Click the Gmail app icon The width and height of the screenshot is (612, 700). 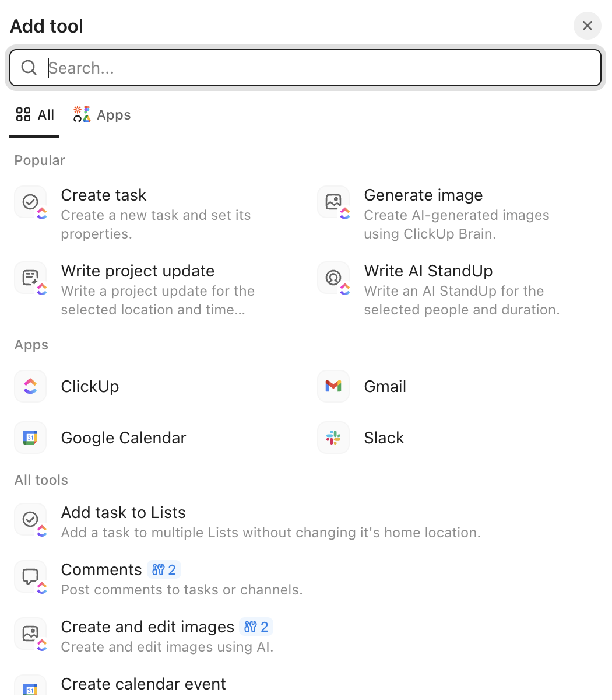click(x=333, y=386)
